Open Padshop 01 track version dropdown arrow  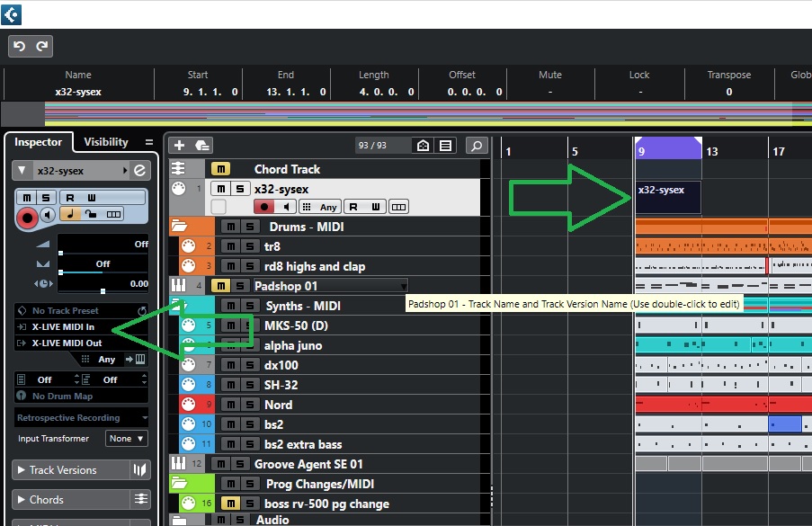coord(403,286)
